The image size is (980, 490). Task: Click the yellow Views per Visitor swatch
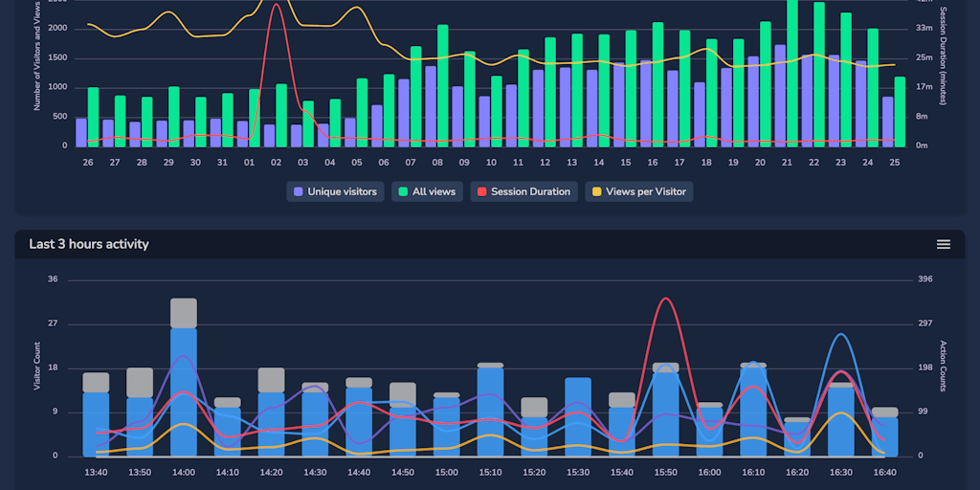click(x=596, y=191)
